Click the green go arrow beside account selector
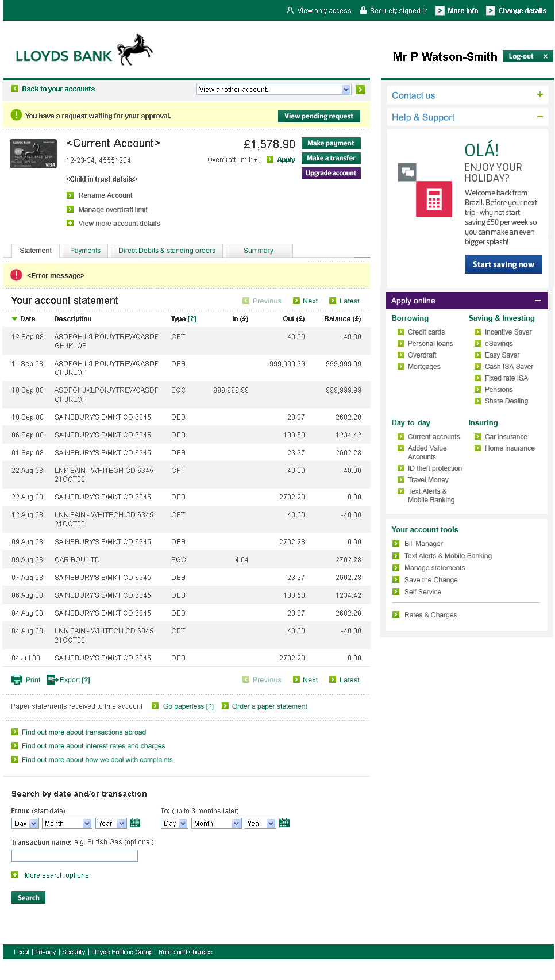The width and height of the screenshot is (555, 980). tap(360, 90)
